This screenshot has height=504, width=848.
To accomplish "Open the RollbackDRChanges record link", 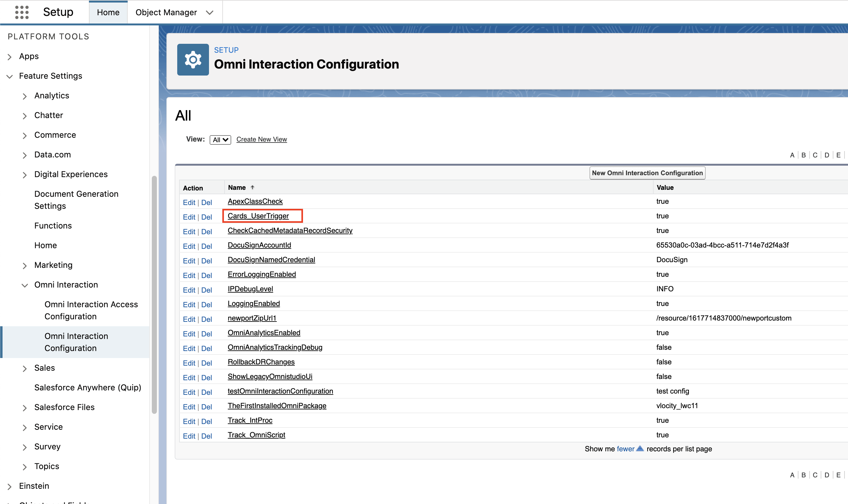I will 261,362.
